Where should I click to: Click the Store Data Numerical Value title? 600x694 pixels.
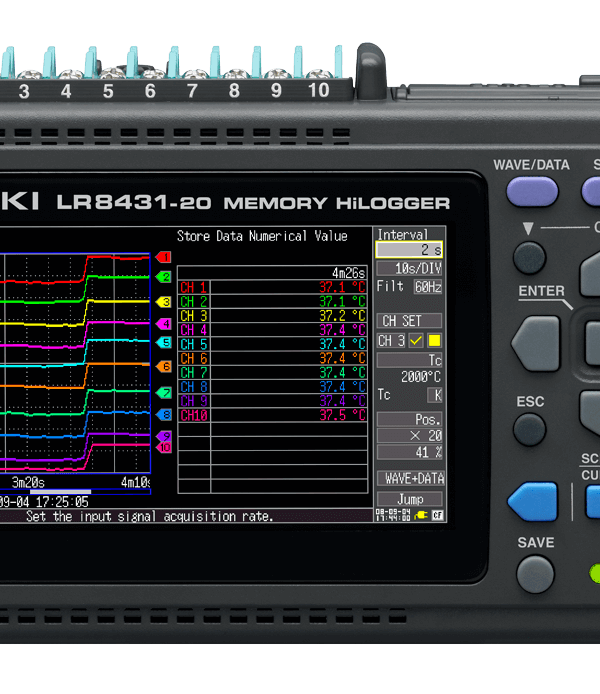262,236
